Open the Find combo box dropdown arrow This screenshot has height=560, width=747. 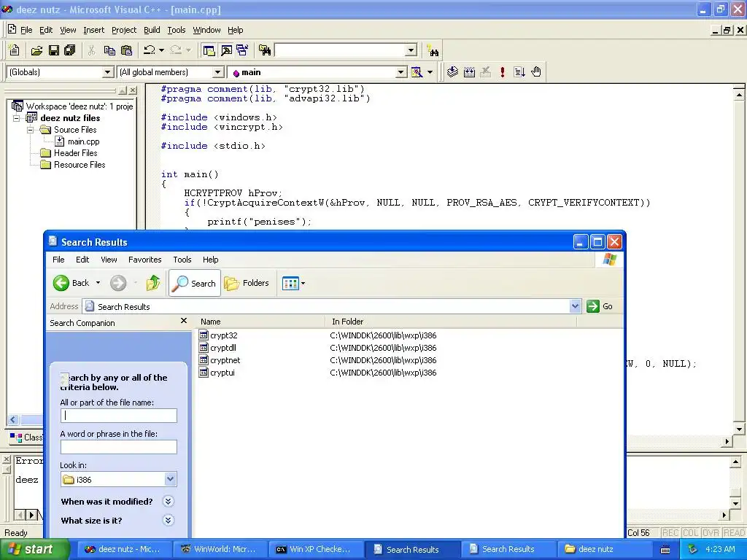411,50
